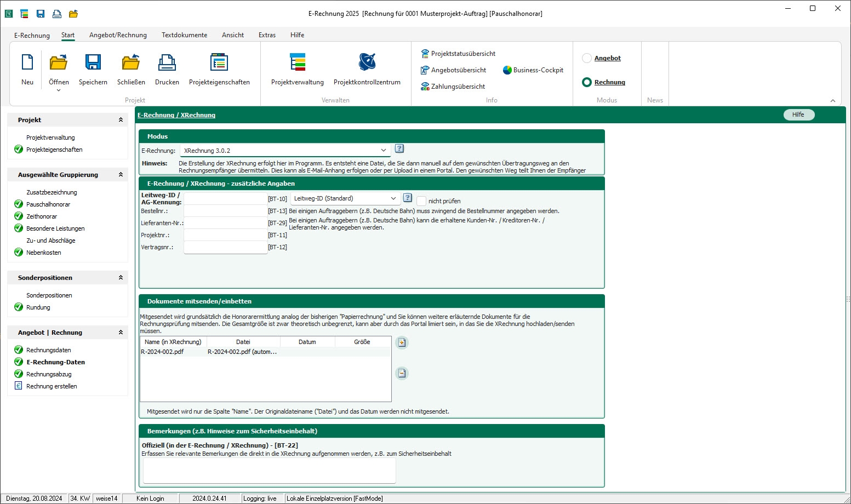The height and width of the screenshot is (504, 851).
Task: Open the Business-Cockpit
Action: click(533, 70)
